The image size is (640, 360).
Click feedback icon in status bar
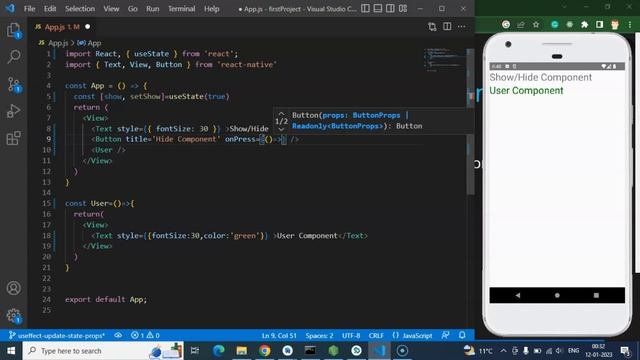click(445, 336)
